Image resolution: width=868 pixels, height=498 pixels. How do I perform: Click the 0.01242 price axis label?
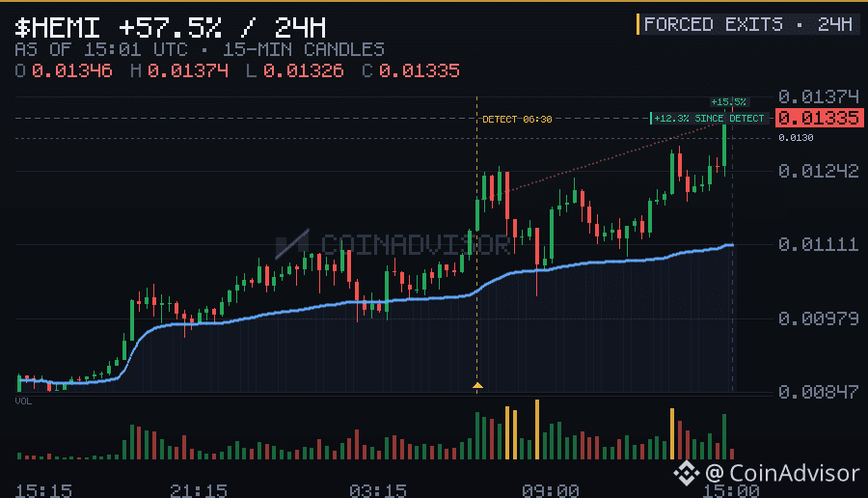pyautogui.click(x=819, y=171)
